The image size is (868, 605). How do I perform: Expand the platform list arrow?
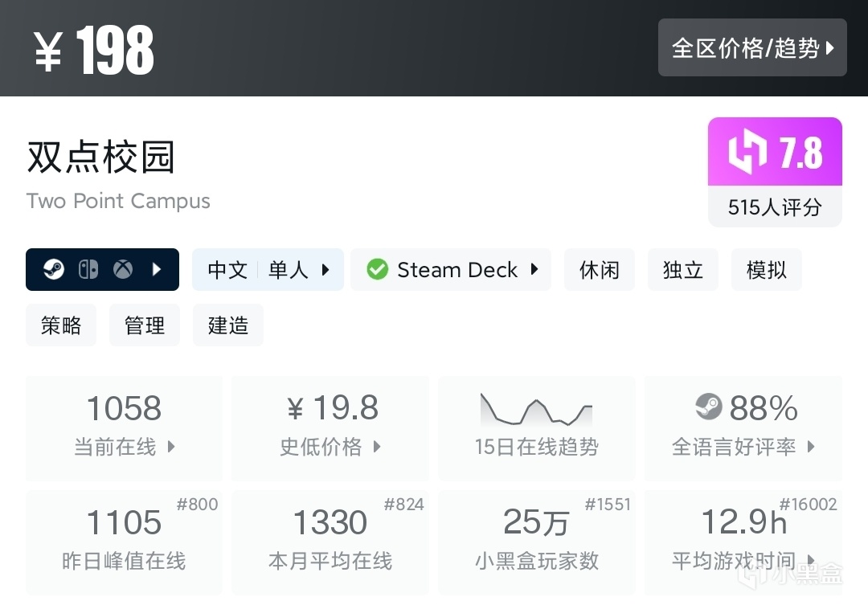point(158,270)
